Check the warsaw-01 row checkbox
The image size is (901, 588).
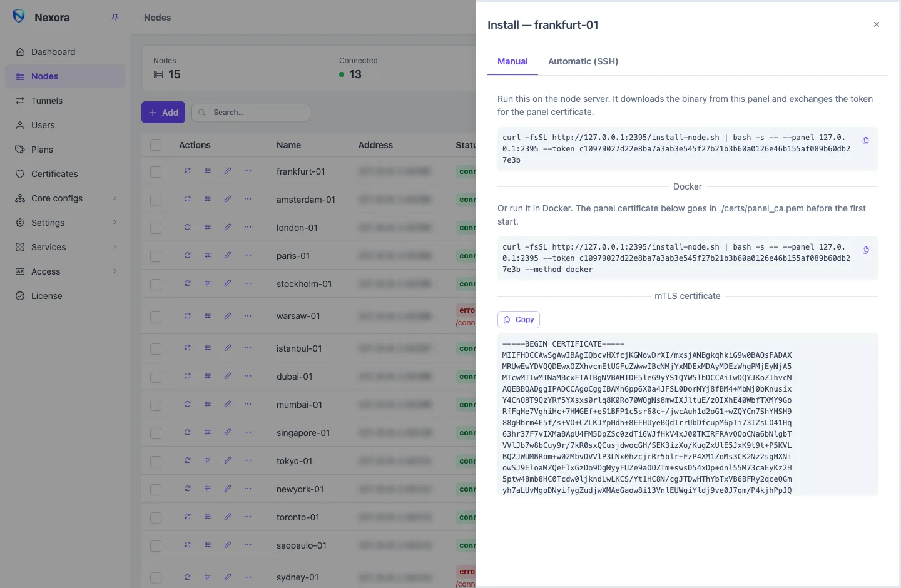point(156,317)
